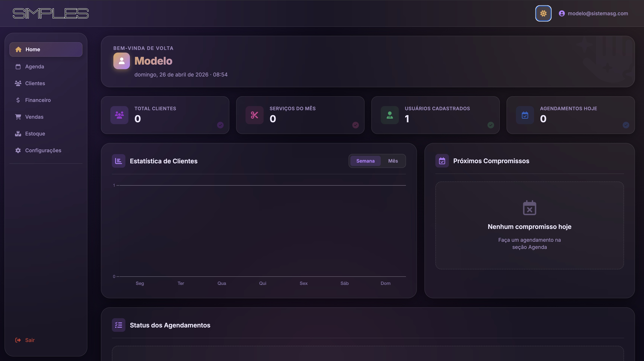Click the Agendamentos Hoje value 0

[543, 119]
